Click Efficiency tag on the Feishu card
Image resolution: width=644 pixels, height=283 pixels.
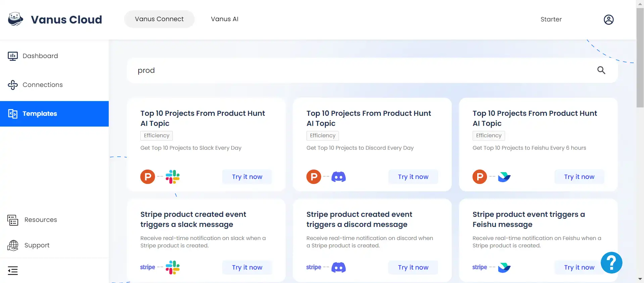click(x=489, y=136)
